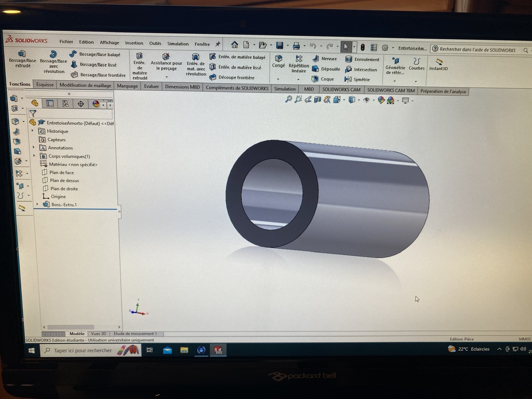
Task: Open the Insertion menu
Action: [134, 43]
